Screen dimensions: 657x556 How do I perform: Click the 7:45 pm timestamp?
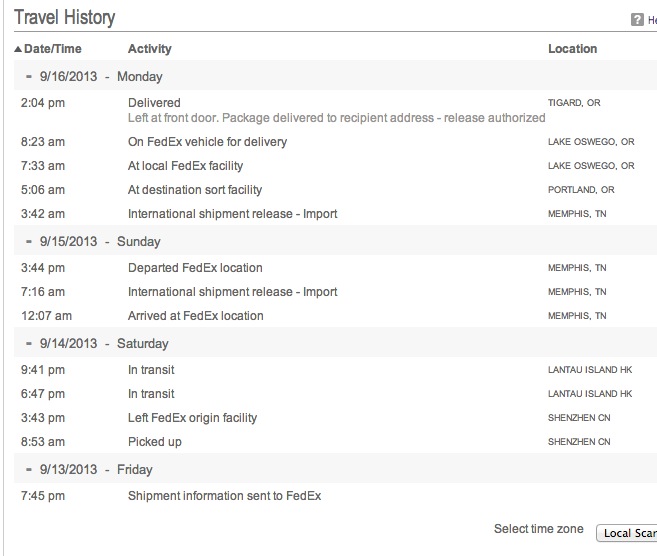click(43, 496)
